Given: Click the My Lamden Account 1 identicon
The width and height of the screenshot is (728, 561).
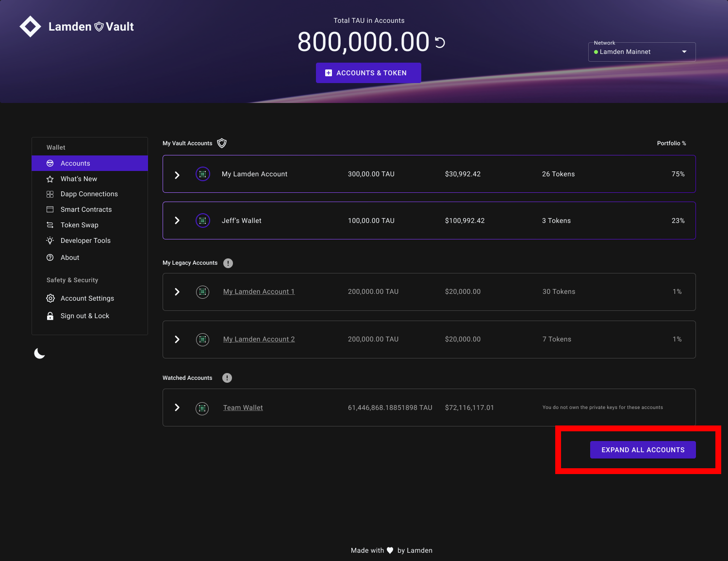Looking at the screenshot, I should click(x=202, y=292).
